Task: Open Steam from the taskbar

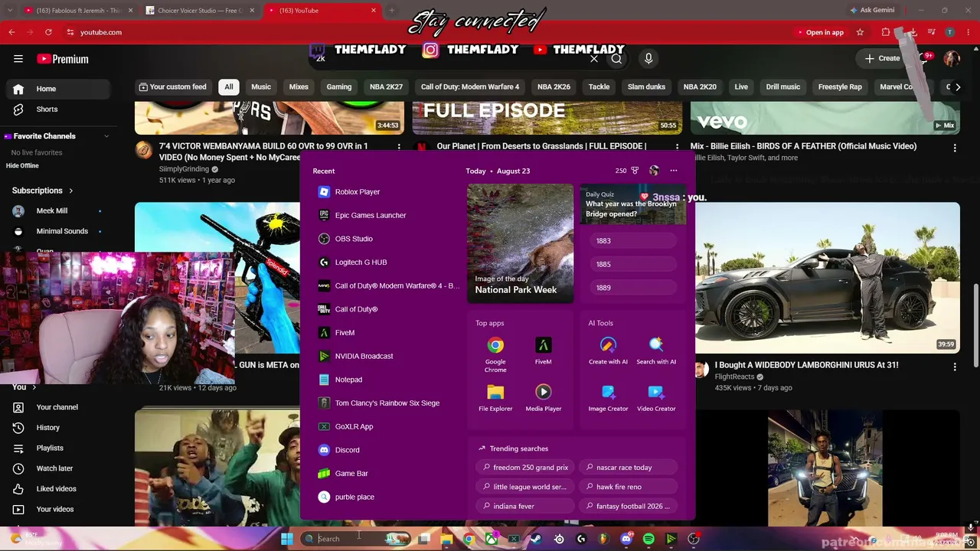Action: pos(536,539)
